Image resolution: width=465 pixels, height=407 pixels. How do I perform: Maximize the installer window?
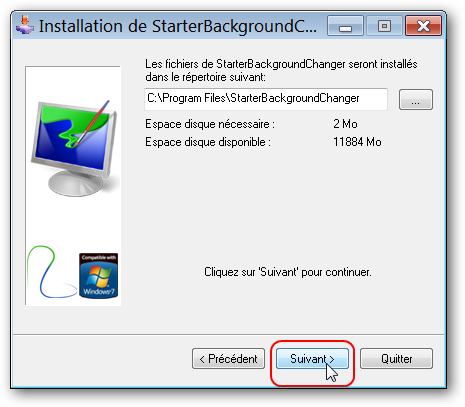coord(384,25)
